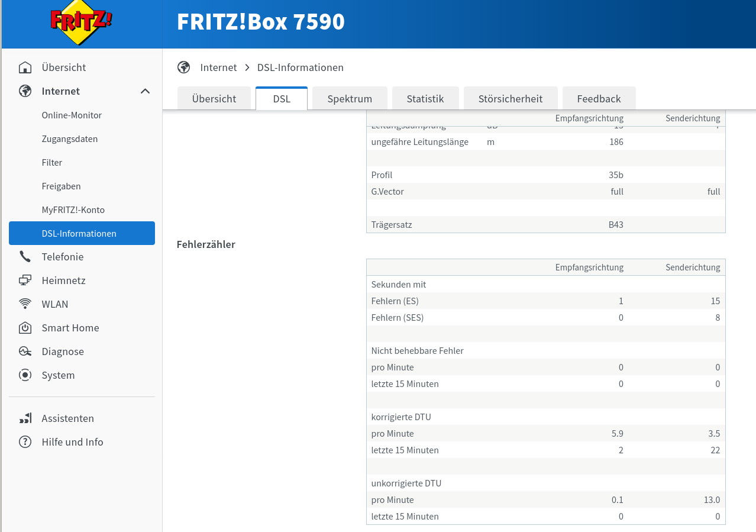Click ungefähre Leitungslänge label
This screenshot has width=756, height=532.
tap(419, 142)
